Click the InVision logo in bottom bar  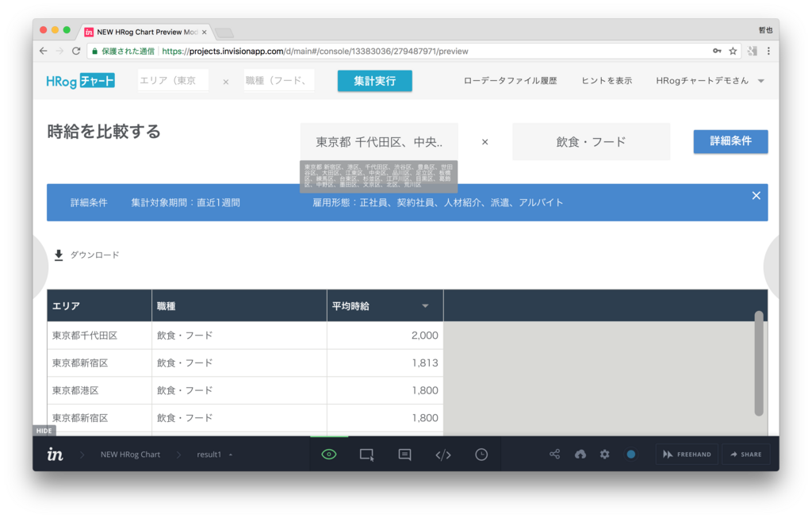tap(55, 455)
